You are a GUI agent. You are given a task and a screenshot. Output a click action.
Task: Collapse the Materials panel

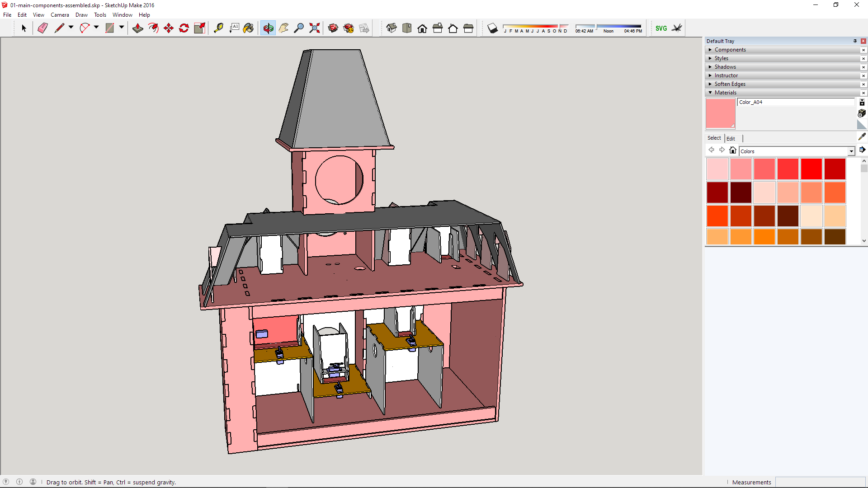tap(725, 93)
